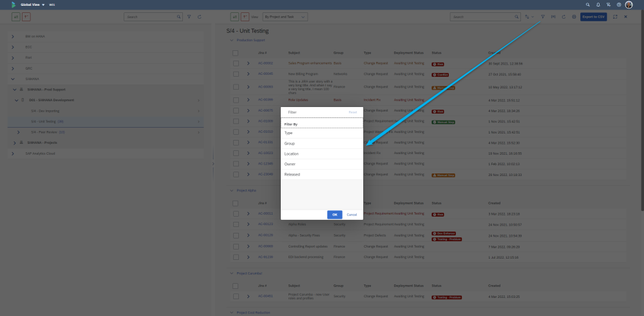Expand the BW on HANA tree node
Image resolution: width=644 pixels, height=316 pixels.
13,37
